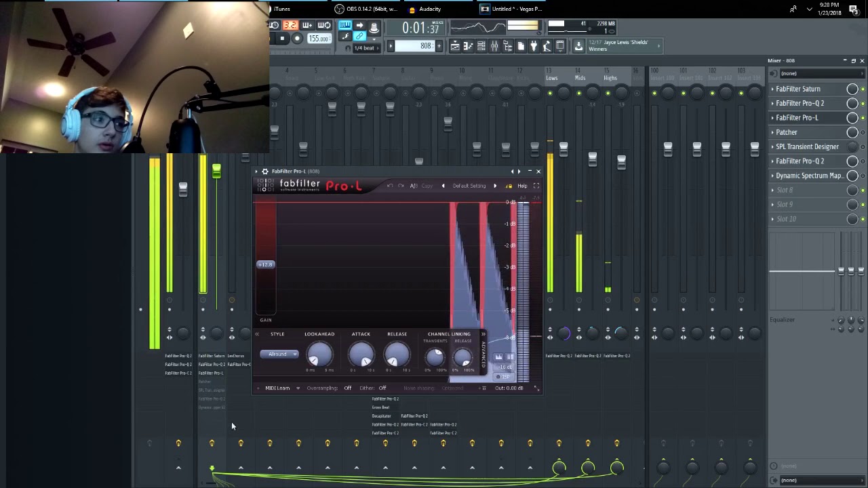Click MIDI Learn in Pro-L
The width and height of the screenshot is (868, 488).
click(x=277, y=388)
